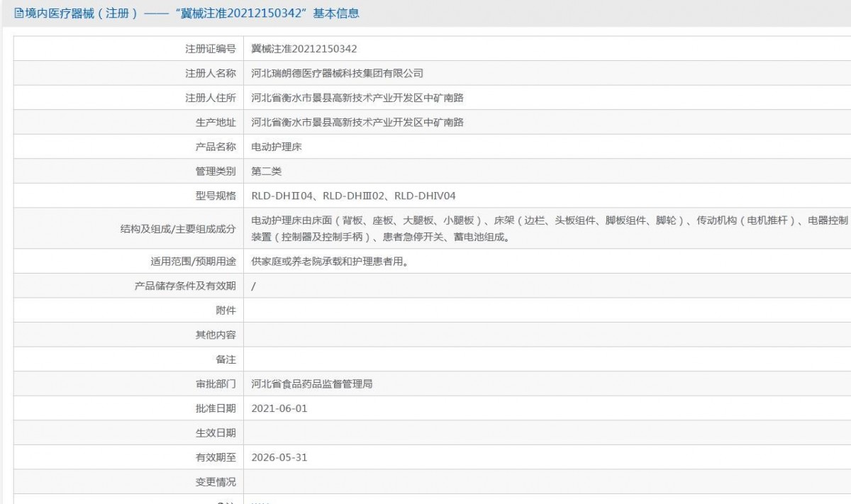Select the 注册人住所 address value
Image resolution: width=851 pixels, height=504 pixels.
(x=357, y=98)
